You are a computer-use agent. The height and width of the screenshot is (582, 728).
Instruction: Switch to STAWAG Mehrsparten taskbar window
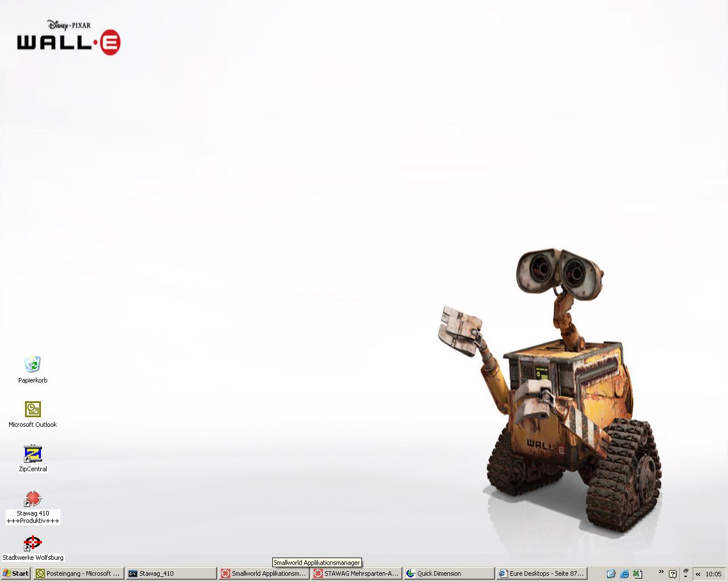[356, 573]
